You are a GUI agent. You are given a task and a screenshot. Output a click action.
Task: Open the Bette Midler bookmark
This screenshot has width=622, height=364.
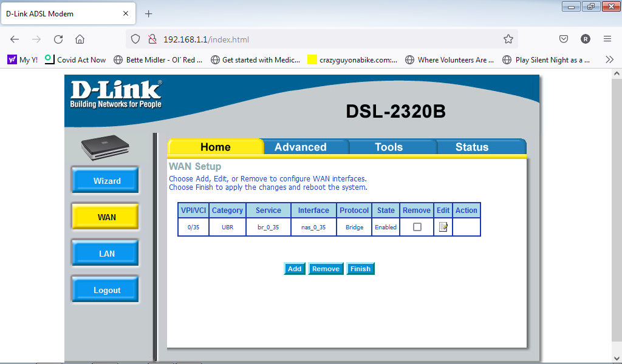[158, 60]
